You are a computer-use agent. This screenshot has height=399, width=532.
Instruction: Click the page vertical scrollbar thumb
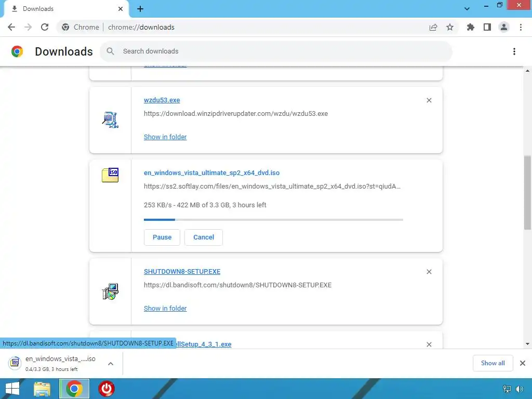[527, 193]
